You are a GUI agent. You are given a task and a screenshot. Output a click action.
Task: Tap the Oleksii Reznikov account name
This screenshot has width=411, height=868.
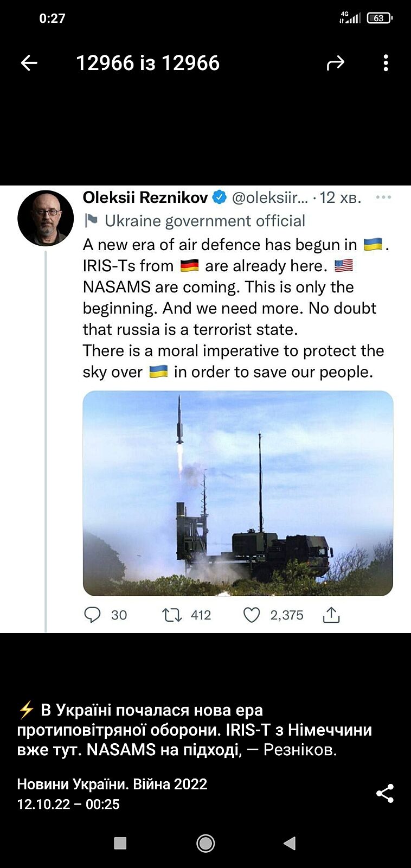pyautogui.click(x=145, y=197)
